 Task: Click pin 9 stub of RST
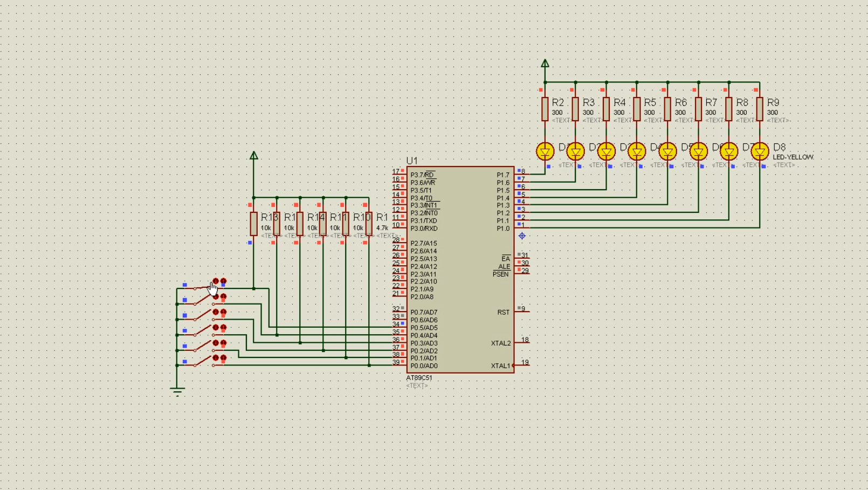pyautogui.click(x=522, y=311)
